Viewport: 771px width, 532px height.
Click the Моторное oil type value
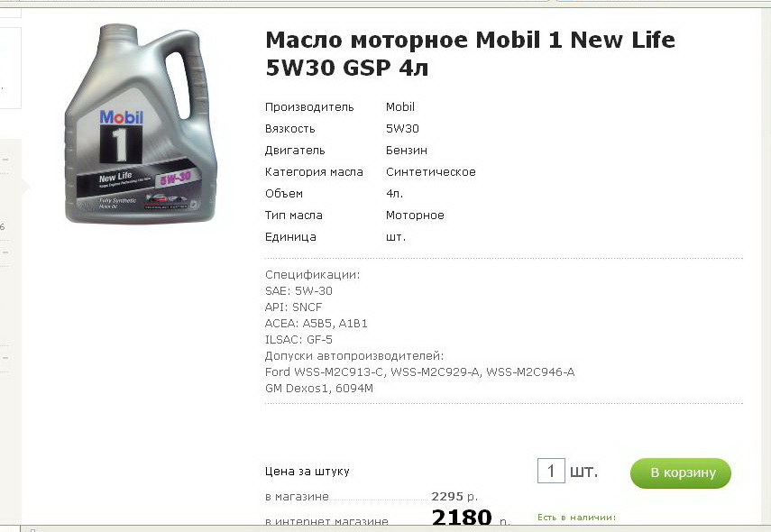tap(415, 215)
